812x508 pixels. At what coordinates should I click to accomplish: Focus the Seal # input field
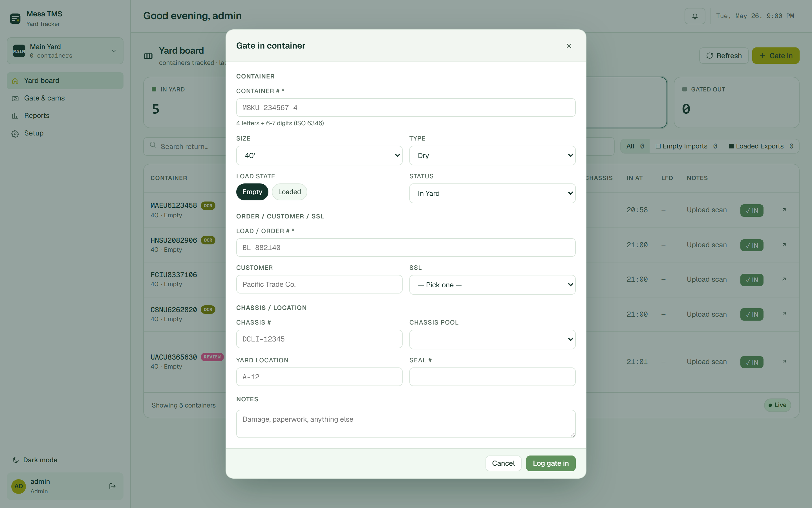point(492,377)
